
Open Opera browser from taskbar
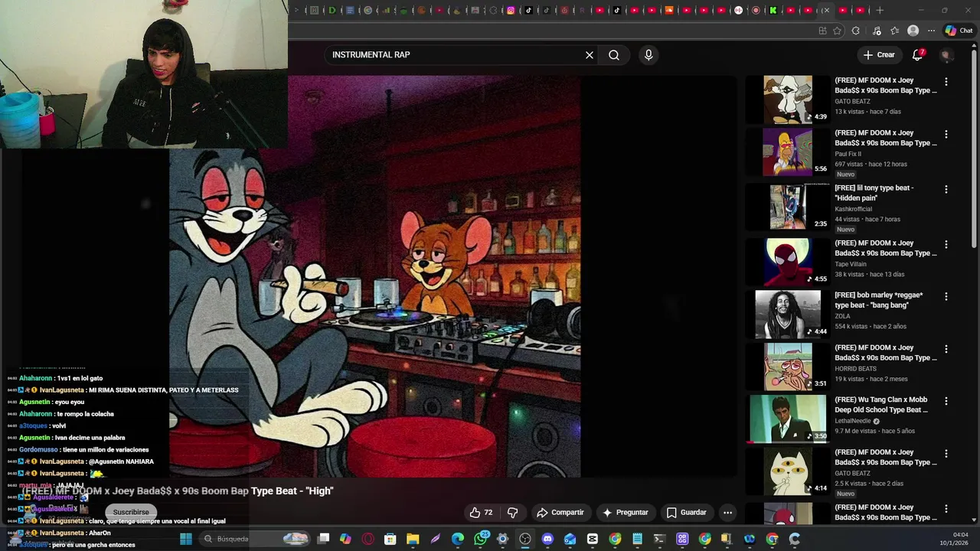368,539
